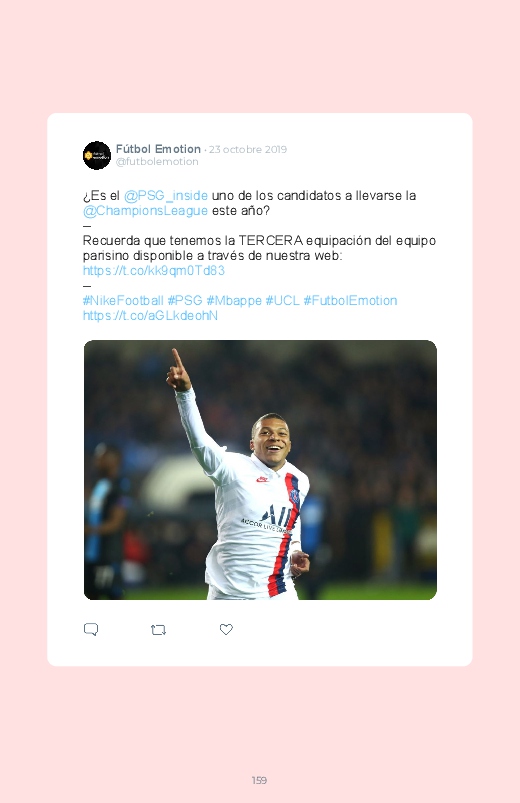This screenshot has height=803, width=520.
Task: Click the retweet arrows icon
Action: 158,629
